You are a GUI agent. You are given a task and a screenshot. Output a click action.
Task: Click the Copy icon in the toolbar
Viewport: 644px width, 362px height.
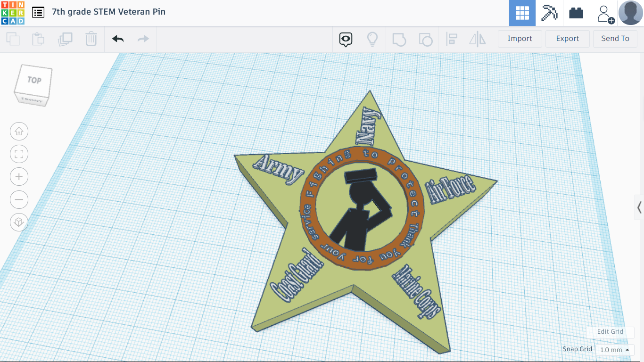[13, 39]
